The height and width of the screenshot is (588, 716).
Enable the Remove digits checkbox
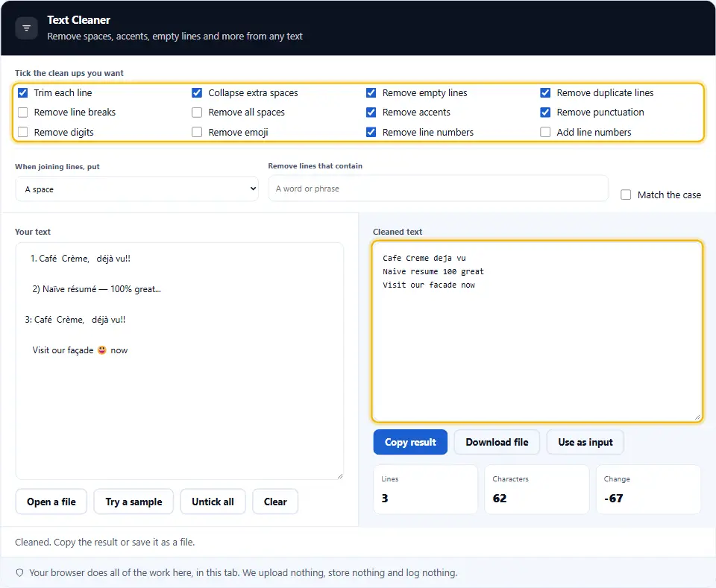[x=23, y=133]
